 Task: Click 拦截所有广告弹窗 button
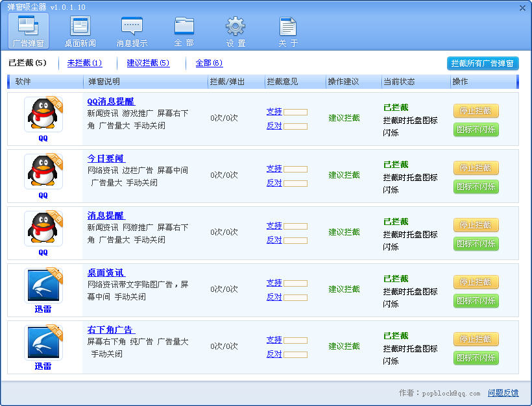[x=483, y=64]
